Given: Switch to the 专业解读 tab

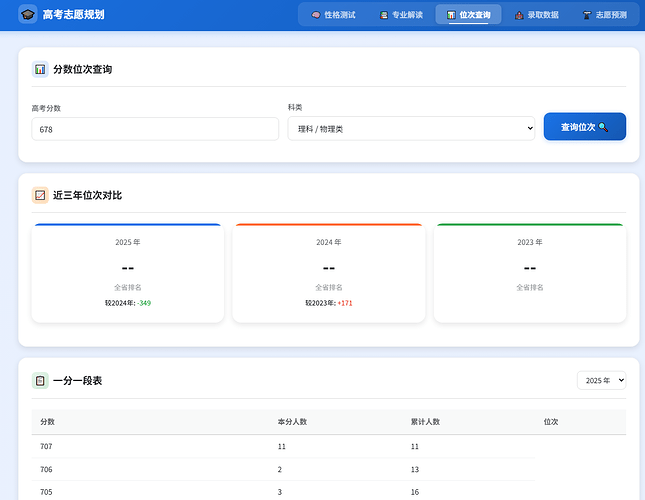Looking at the screenshot, I should tap(401, 15).
